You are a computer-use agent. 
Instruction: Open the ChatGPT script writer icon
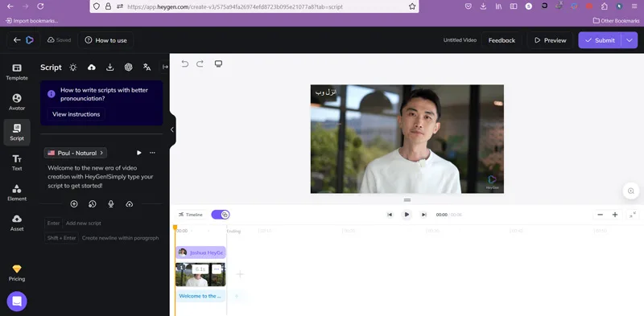[129, 68]
